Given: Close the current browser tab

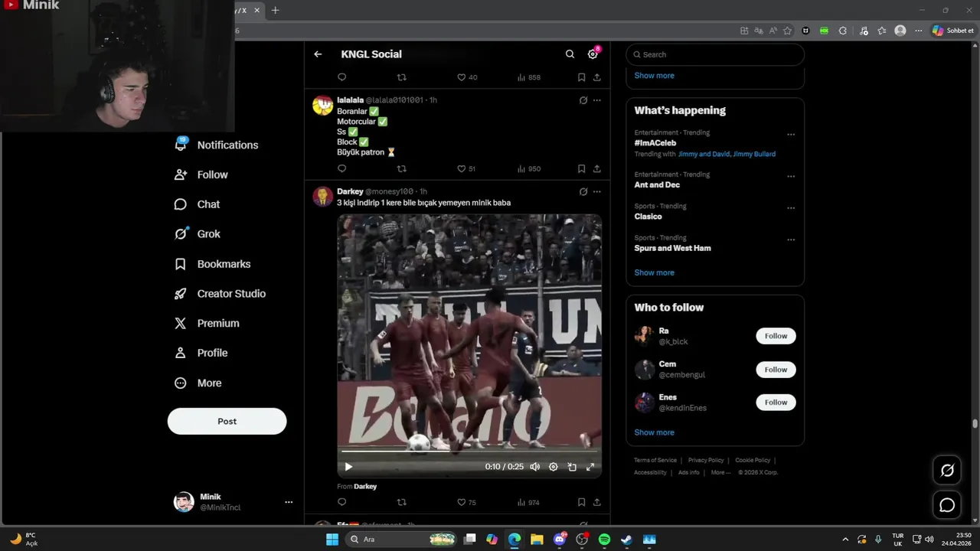Looking at the screenshot, I should click(x=257, y=10).
